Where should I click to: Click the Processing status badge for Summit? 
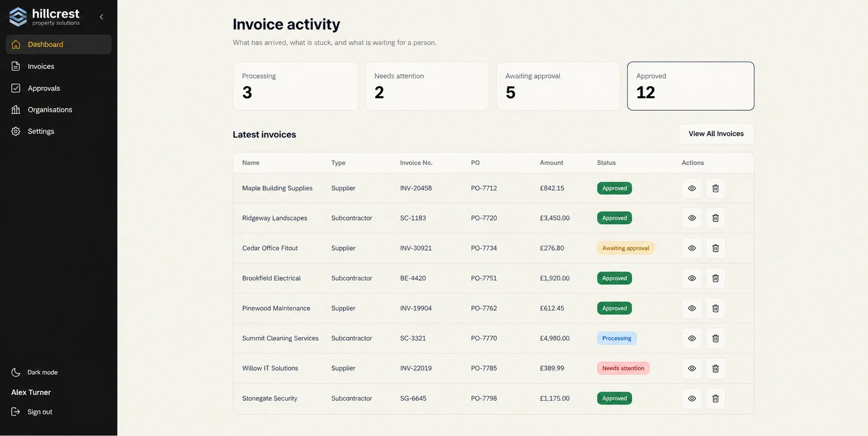pyautogui.click(x=617, y=338)
